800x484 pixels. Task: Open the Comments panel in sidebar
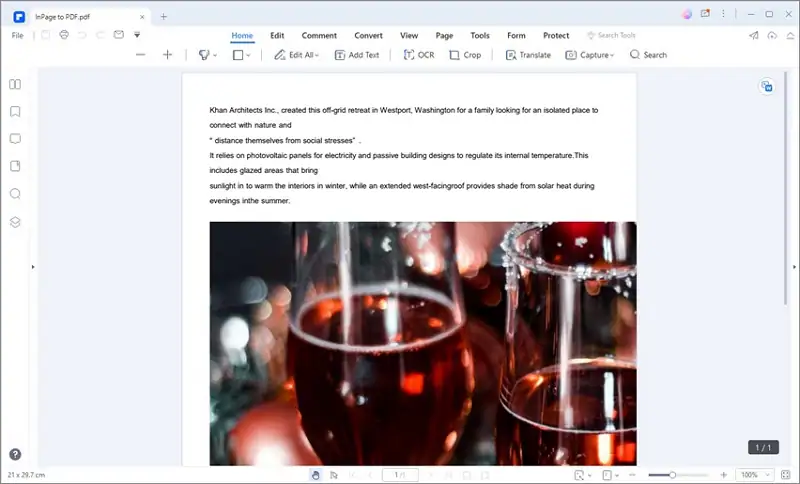(x=15, y=139)
